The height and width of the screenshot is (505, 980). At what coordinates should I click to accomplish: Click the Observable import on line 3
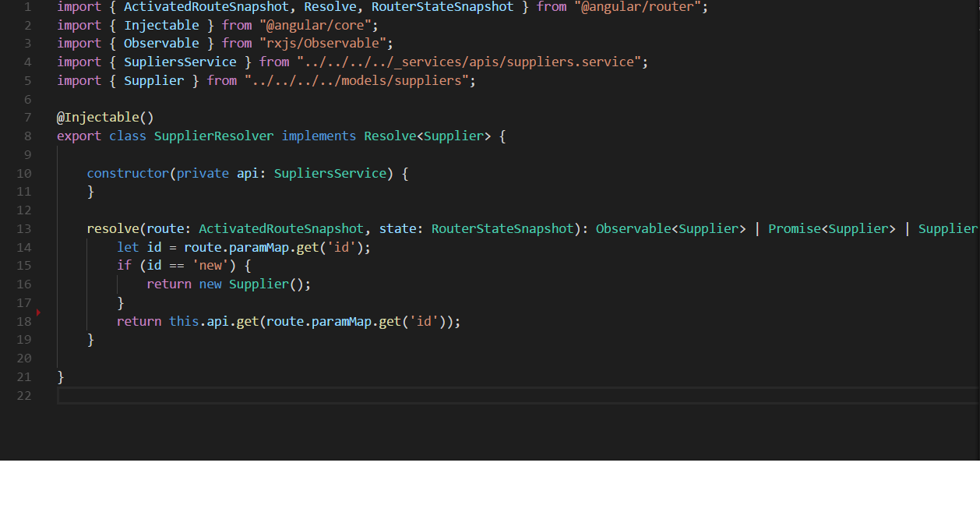[x=161, y=43]
